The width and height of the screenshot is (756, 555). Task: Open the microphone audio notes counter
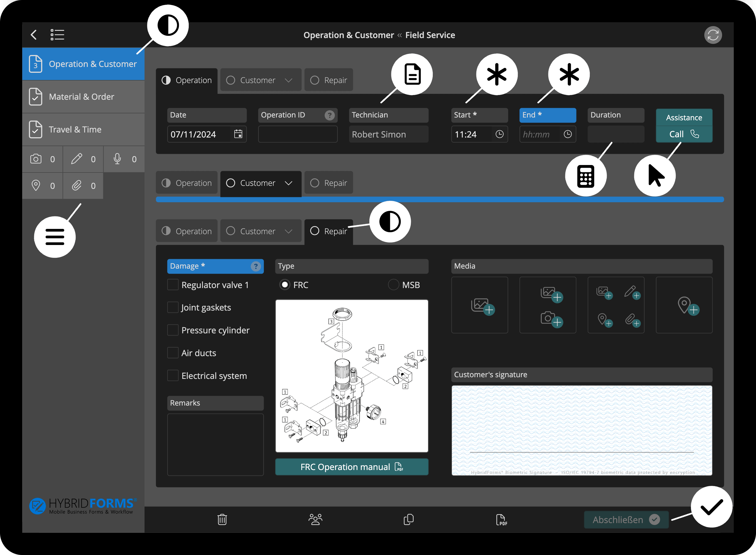click(x=124, y=159)
